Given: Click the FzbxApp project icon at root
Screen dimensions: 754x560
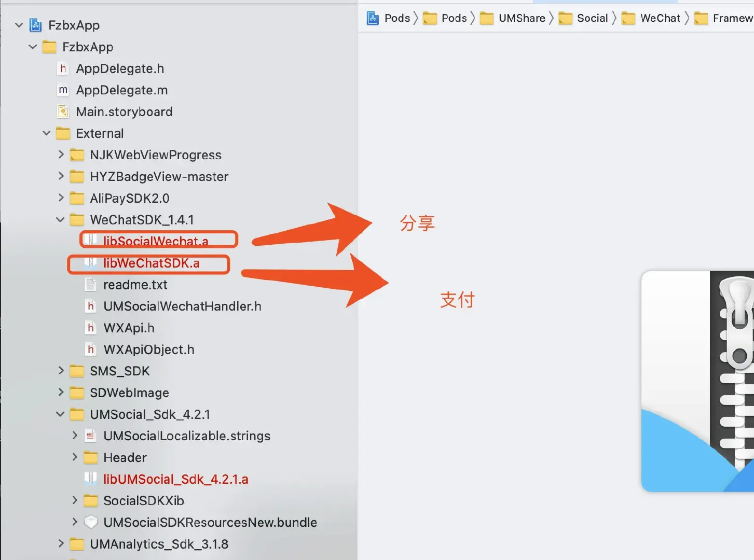Looking at the screenshot, I should [x=35, y=25].
